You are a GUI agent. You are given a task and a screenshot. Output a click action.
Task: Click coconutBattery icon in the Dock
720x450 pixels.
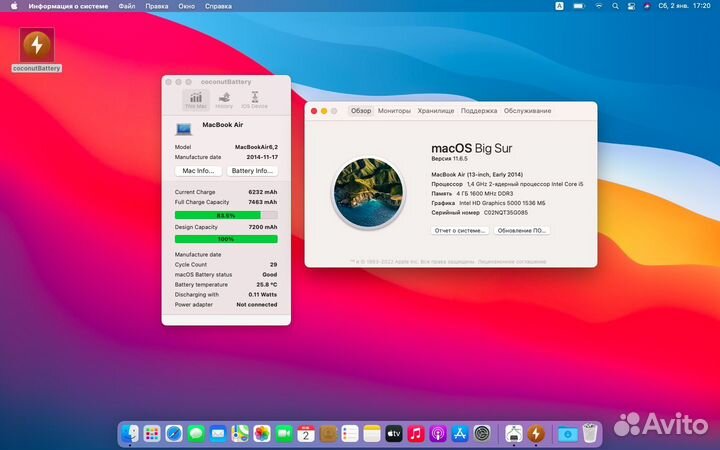click(x=535, y=433)
